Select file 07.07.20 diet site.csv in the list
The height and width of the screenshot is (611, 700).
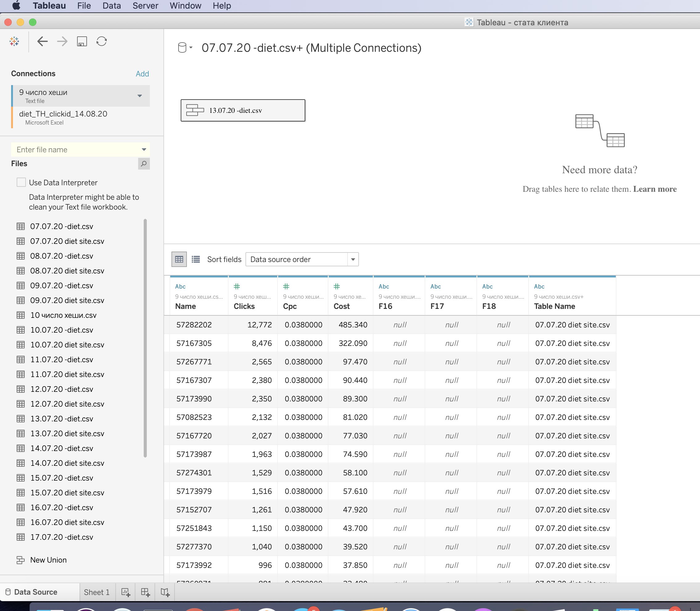67,241
